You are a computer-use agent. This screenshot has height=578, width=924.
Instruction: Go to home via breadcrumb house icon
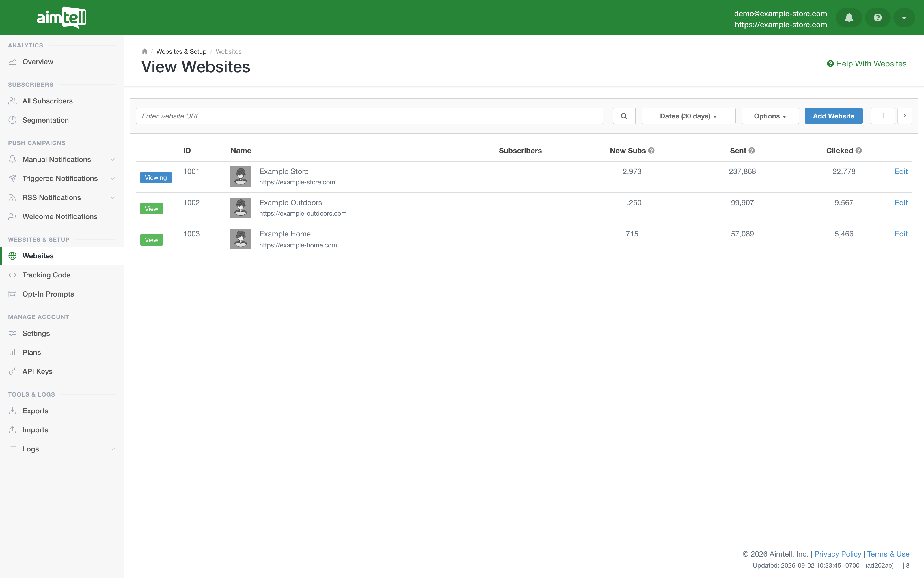144,51
